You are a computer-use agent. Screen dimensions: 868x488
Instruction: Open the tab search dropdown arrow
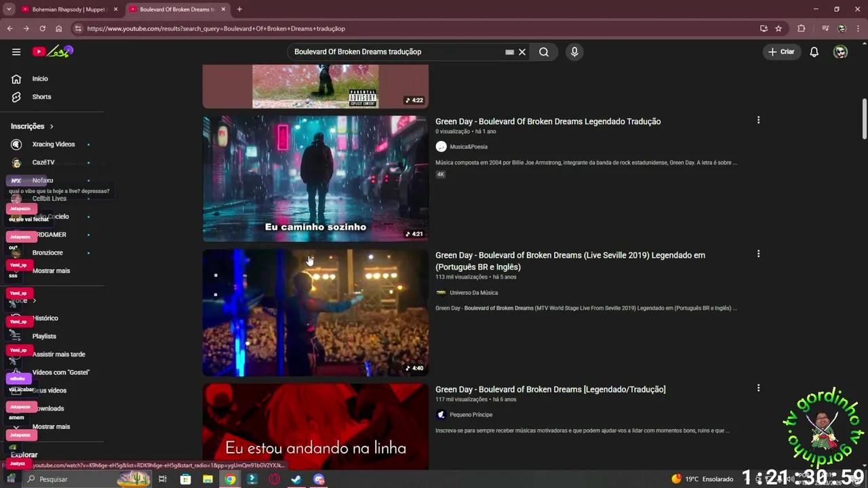click(9, 9)
